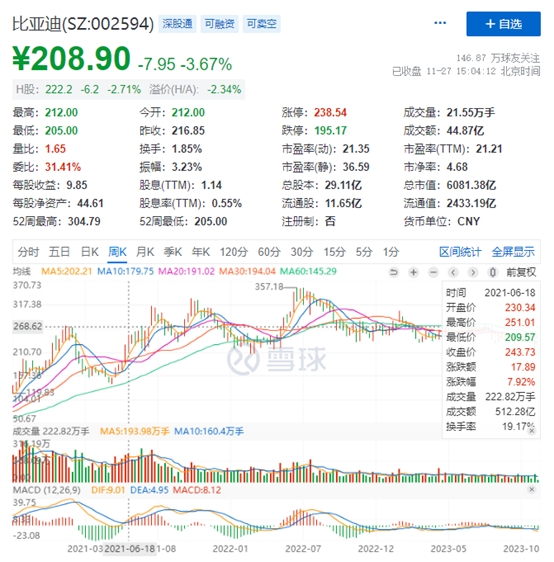This screenshot has height=562, width=554.
Task: Add stock with the 自选 button
Action: point(503,24)
